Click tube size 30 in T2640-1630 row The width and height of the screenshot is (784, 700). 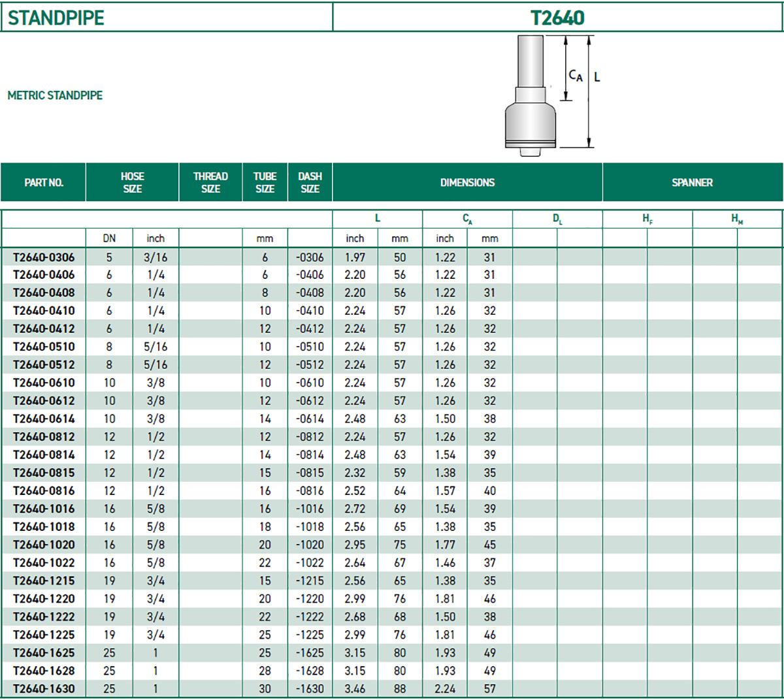(265, 688)
